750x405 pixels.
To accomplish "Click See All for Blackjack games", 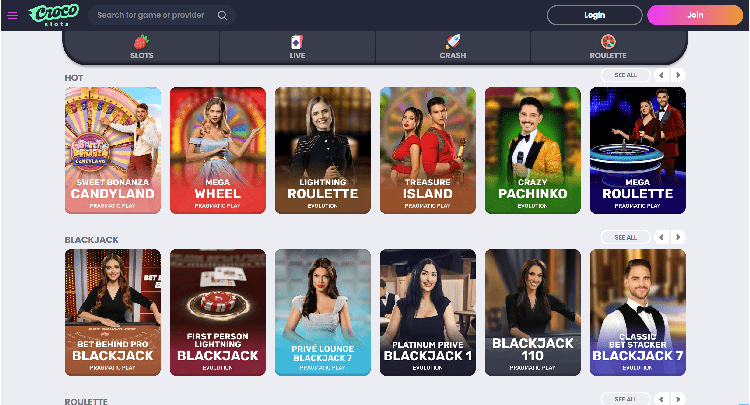I will coord(626,237).
